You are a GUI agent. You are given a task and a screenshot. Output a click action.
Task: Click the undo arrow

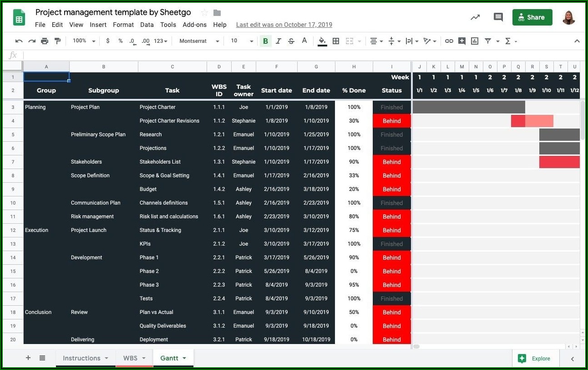(19, 41)
